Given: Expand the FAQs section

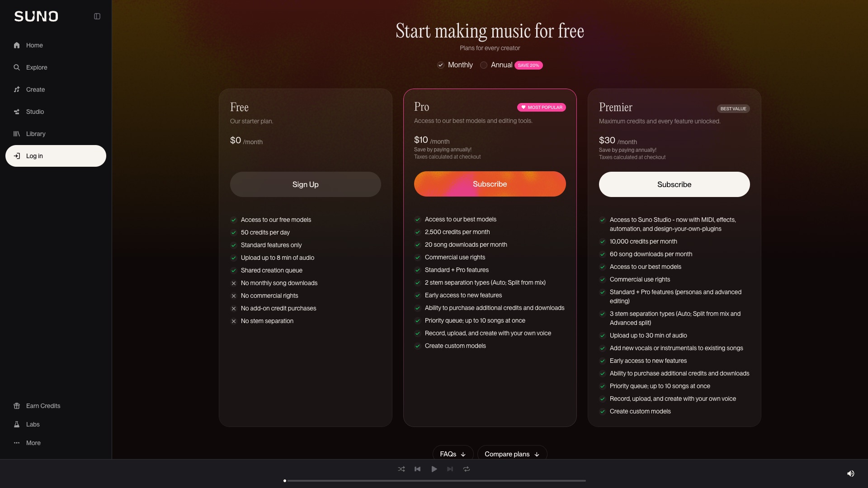Looking at the screenshot, I should pyautogui.click(x=453, y=454).
